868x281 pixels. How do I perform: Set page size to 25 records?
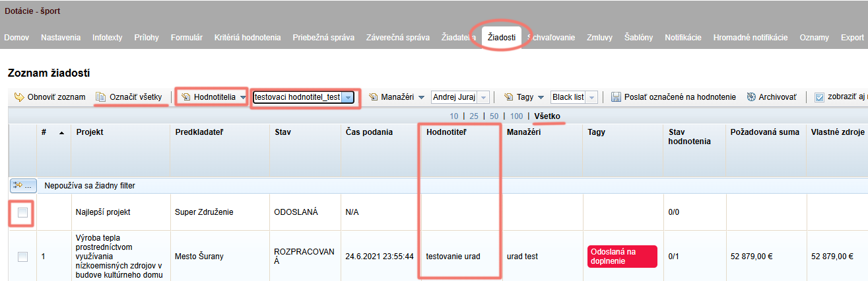pyautogui.click(x=474, y=116)
